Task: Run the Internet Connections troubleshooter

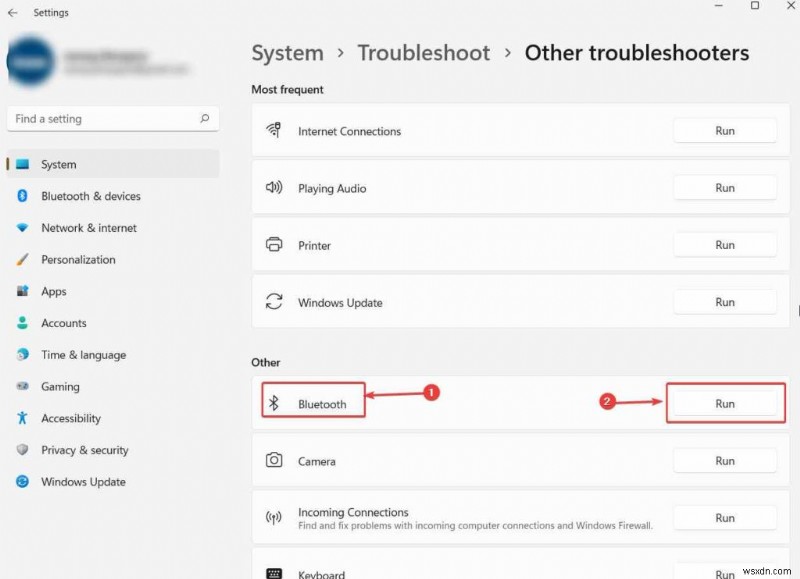Action: pos(724,131)
